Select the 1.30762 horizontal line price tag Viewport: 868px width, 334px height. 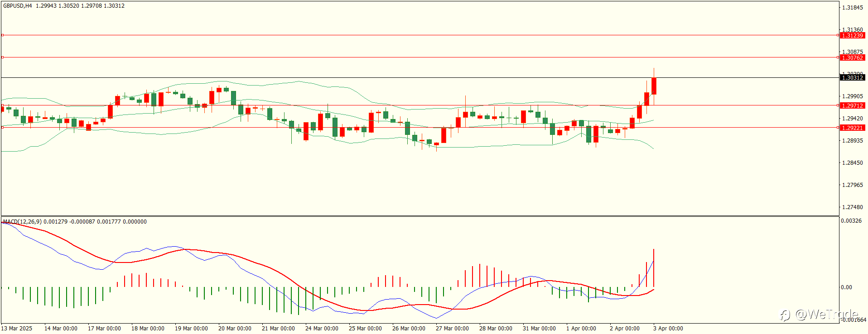tap(852, 57)
